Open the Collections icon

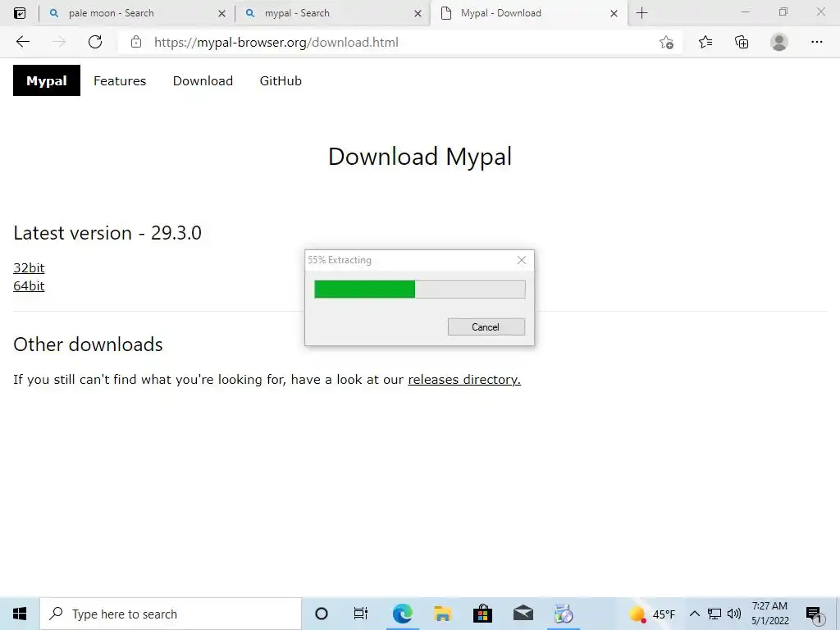[742, 42]
